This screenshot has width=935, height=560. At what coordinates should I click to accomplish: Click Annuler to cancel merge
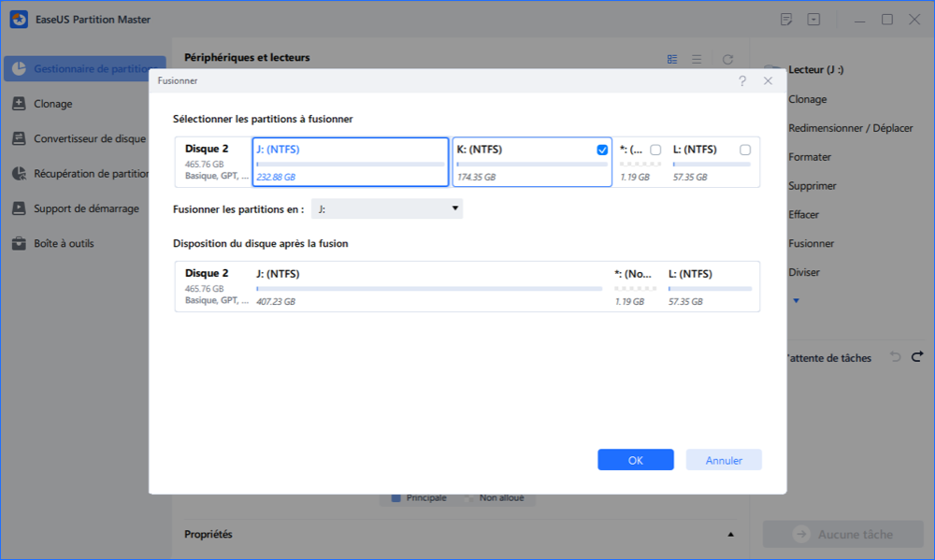point(724,460)
